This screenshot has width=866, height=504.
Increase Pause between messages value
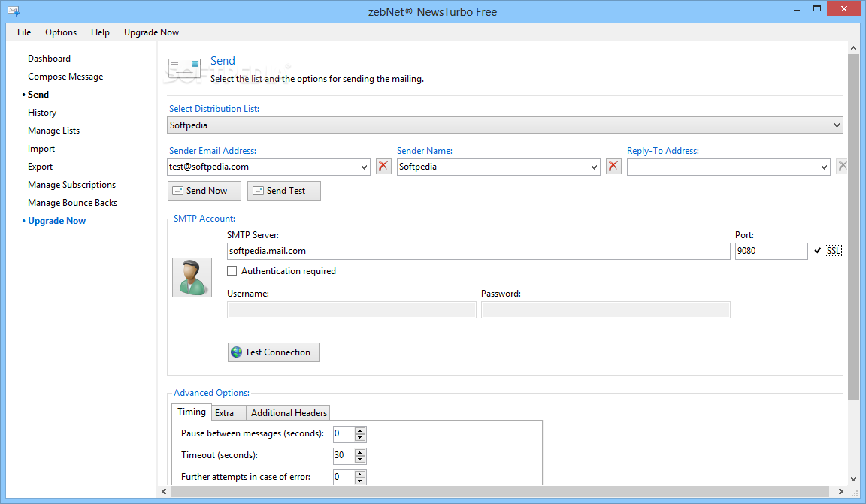pyautogui.click(x=359, y=430)
